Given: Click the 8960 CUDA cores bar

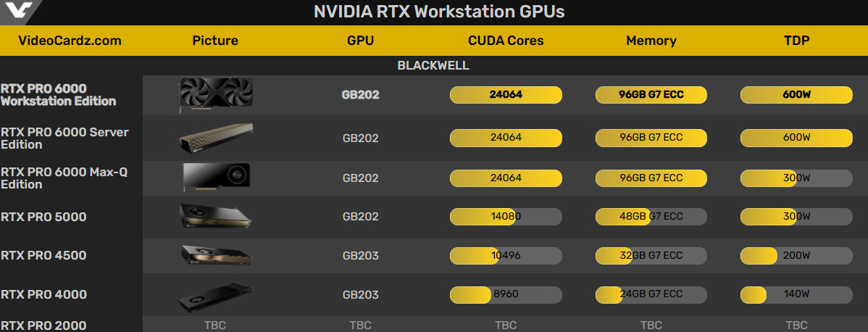Looking at the screenshot, I should tap(506, 294).
